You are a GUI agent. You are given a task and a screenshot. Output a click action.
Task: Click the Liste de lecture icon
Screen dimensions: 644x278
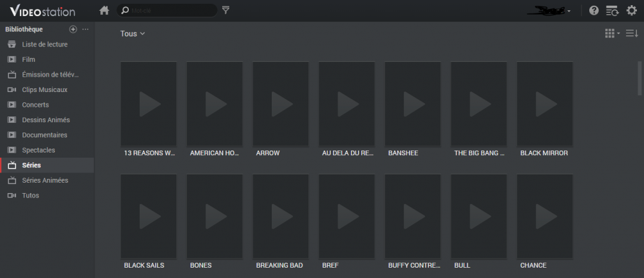coord(12,44)
